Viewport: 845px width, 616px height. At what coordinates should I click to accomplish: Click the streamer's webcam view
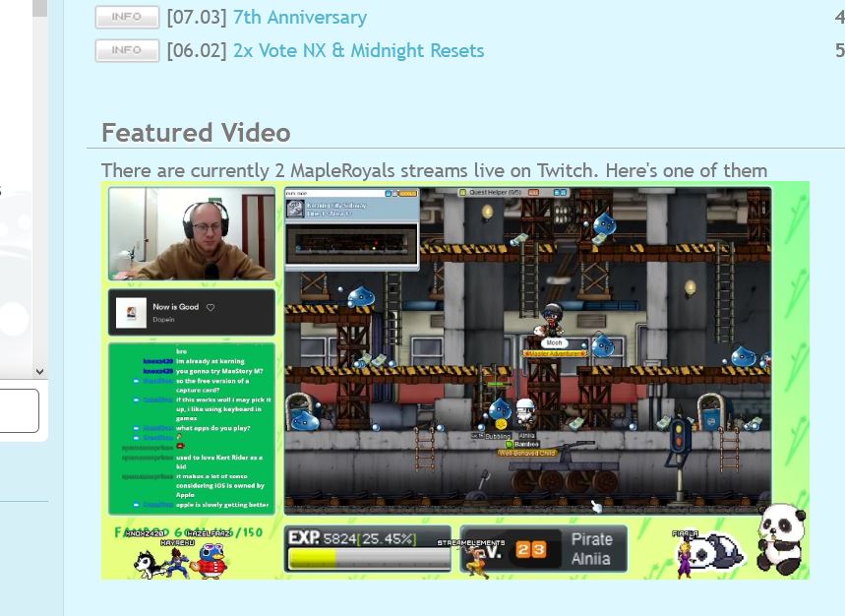click(x=192, y=233)
